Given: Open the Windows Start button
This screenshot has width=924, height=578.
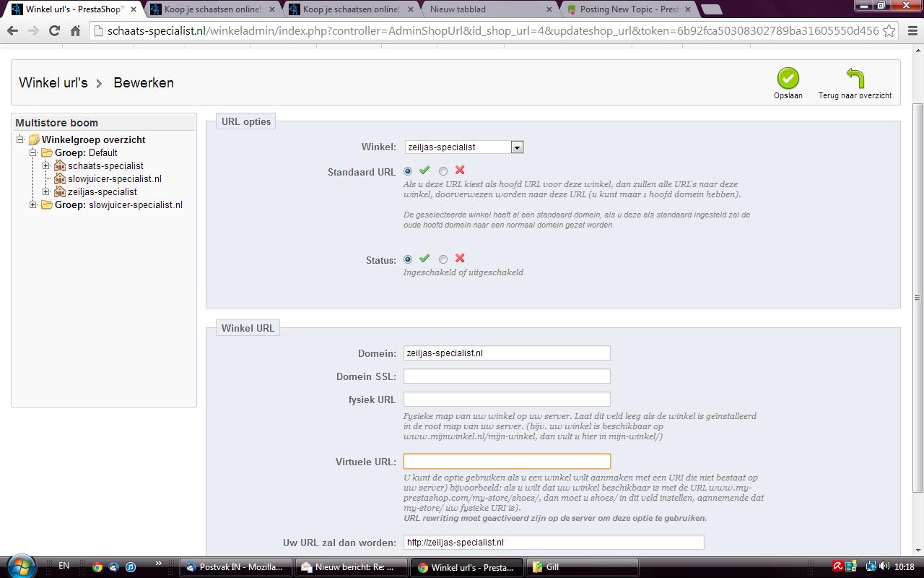Looking at the screenshot, I should point(19,566).
